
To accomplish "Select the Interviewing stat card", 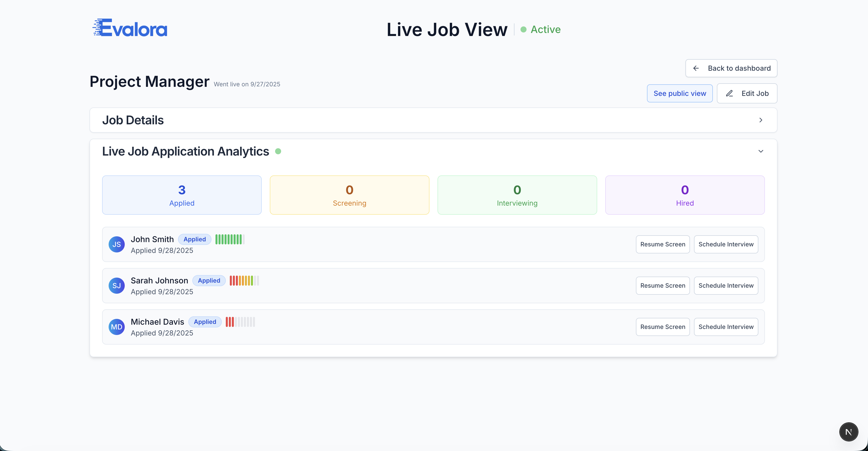I will (517, 195).
